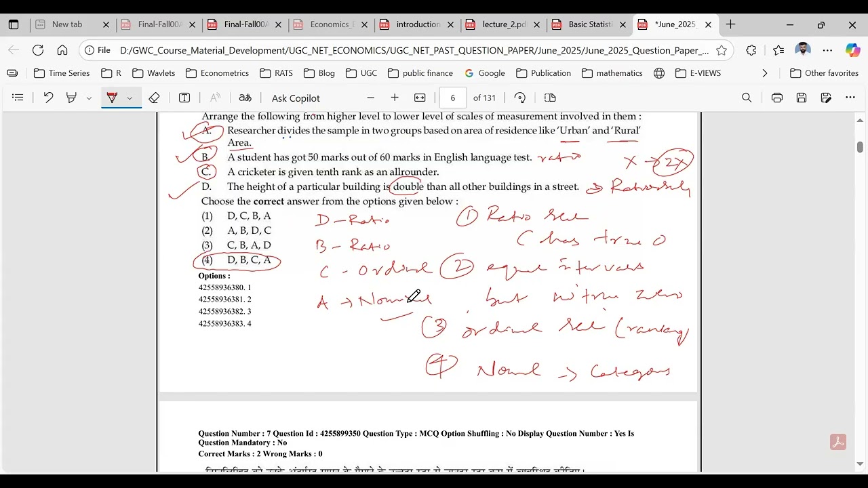Open the Extensions puzzle icon

[x=751, y=50]
